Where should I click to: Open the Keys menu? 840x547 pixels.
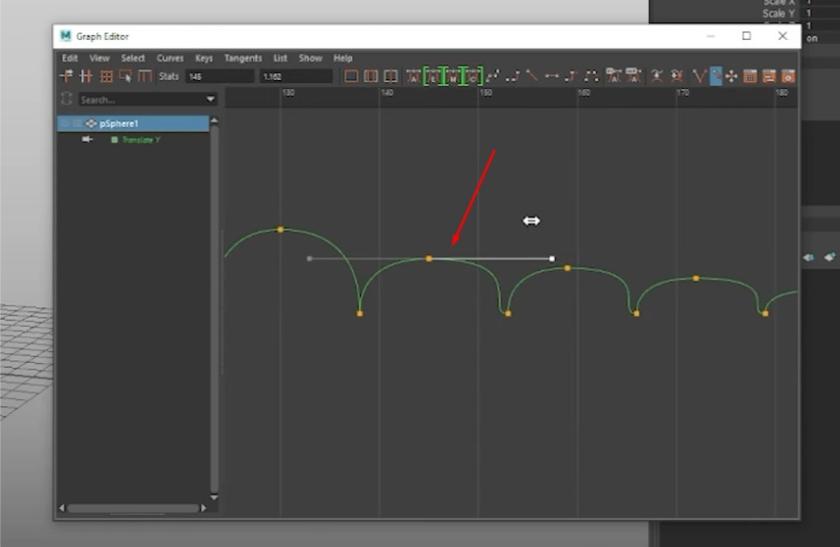pyautogui.click(x=204, y=58)
